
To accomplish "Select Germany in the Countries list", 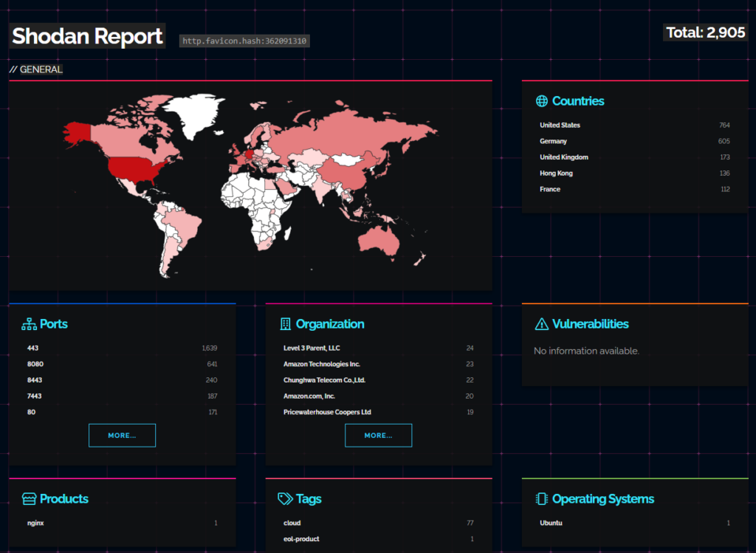I will (553, 141).
